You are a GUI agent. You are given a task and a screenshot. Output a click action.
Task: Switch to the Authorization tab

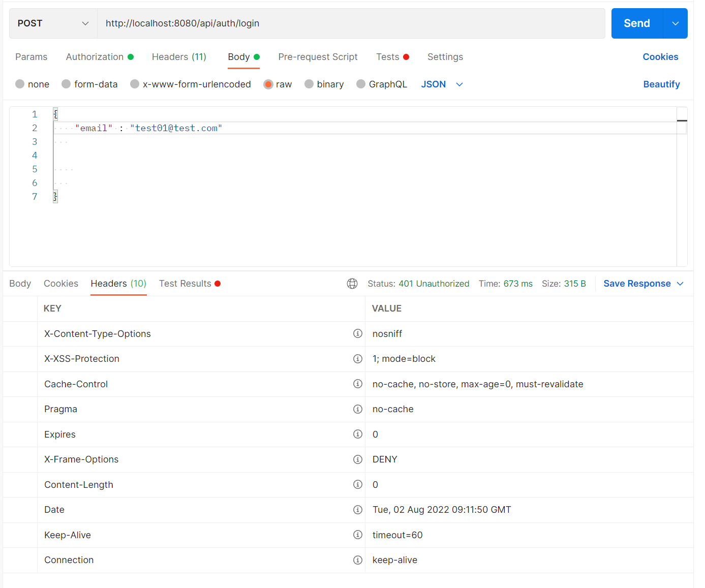tap(100, 57)
